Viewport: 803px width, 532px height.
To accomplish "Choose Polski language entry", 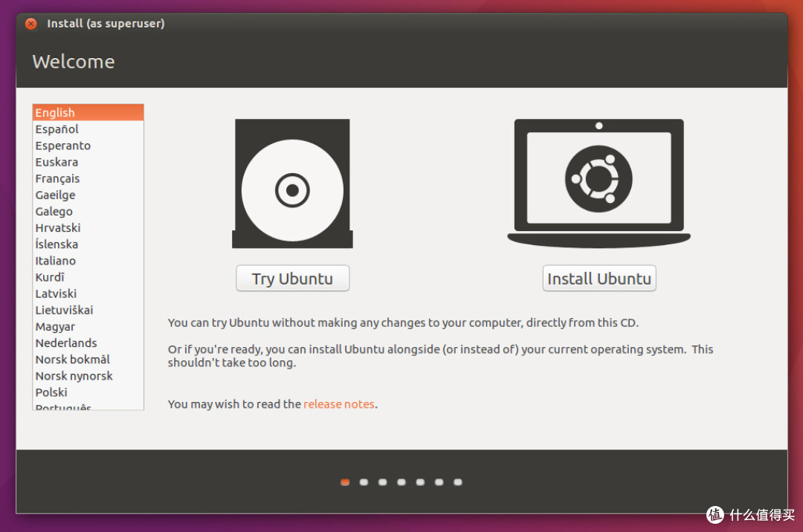I will (88, 392).
